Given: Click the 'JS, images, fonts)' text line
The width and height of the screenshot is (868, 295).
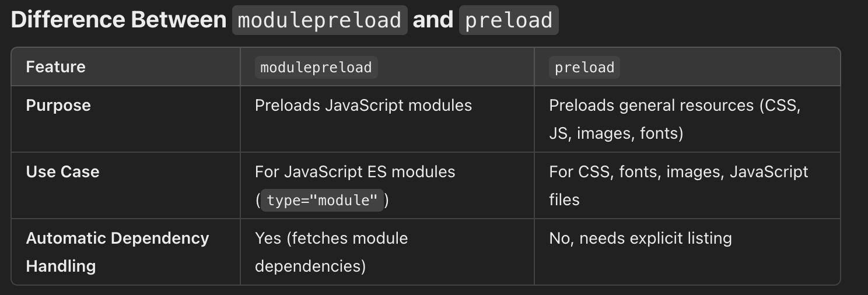Looking at the screenshot, I should [616, 134].
